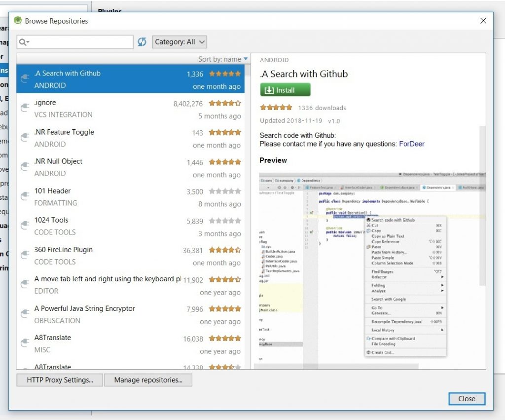Click the VCS INTEGRATION category label
Screen dimensions: 505x420
pyautogui.click(x=64, y=115)
